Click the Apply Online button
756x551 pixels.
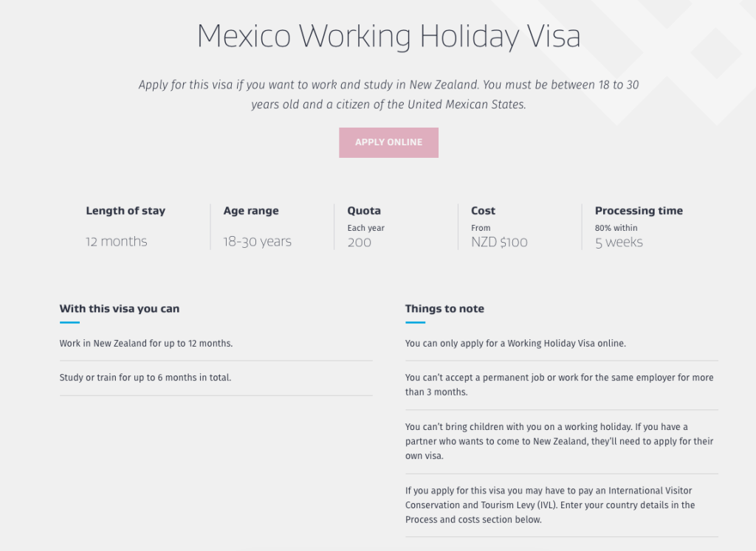click(x=388, y=142)
